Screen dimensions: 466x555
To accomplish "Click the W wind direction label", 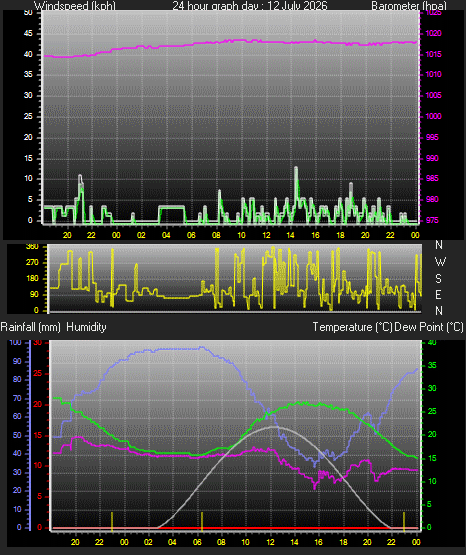I will [x=440, y=262].
